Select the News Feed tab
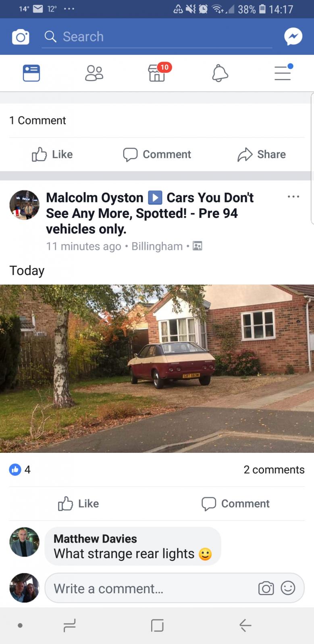Viewport: 314px width, 644px height. click(31, 73)
